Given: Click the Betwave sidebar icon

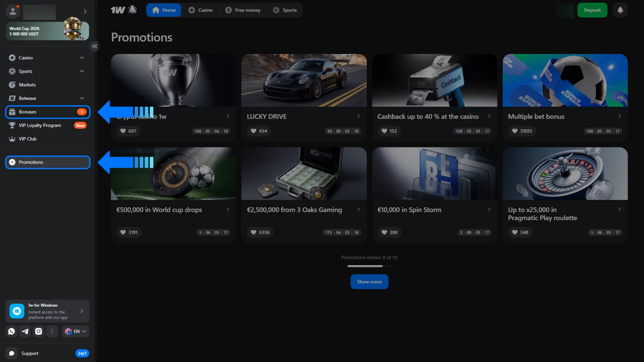Looking at the screenshot, I should pos(12,98).
